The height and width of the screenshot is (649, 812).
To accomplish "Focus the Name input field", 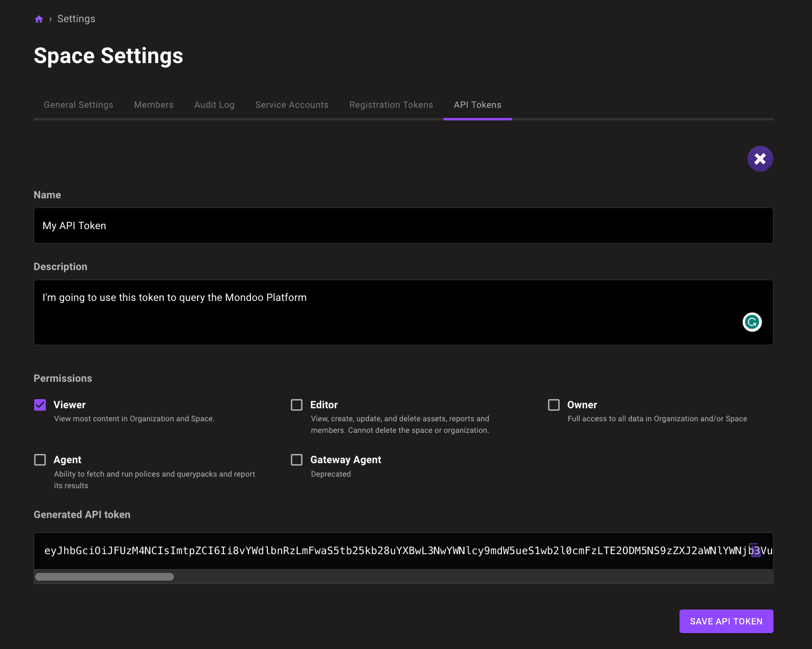I will pos(403,226).
